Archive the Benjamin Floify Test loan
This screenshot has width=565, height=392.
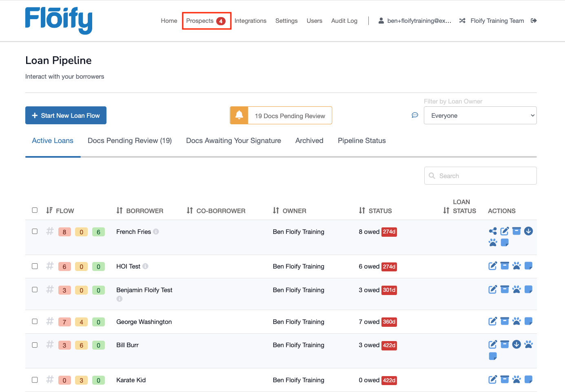(505, 290)
